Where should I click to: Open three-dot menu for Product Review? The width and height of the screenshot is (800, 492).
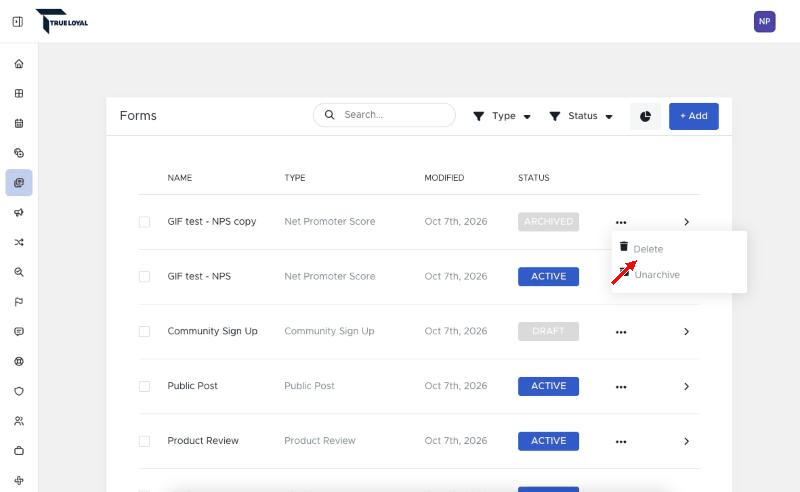tap(621, 442)
